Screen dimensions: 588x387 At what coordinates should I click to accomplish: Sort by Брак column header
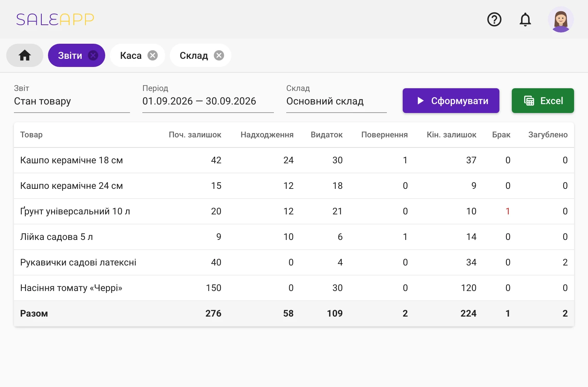501,135
